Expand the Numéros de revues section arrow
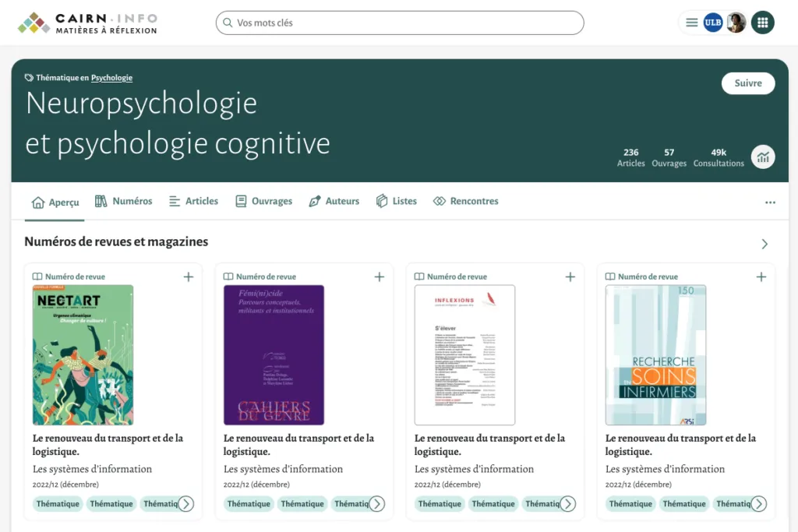 (764, 244)
